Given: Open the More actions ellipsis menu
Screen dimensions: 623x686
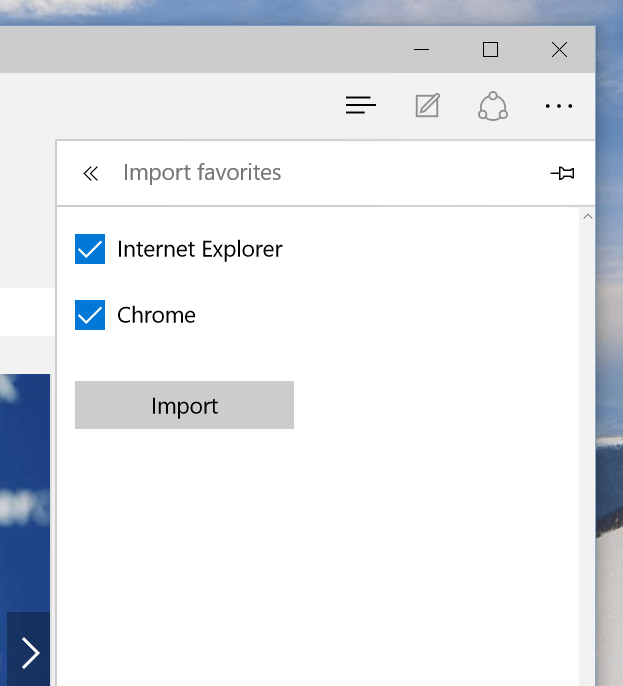Looking at the screenshot, I should (x=559, y=106).
